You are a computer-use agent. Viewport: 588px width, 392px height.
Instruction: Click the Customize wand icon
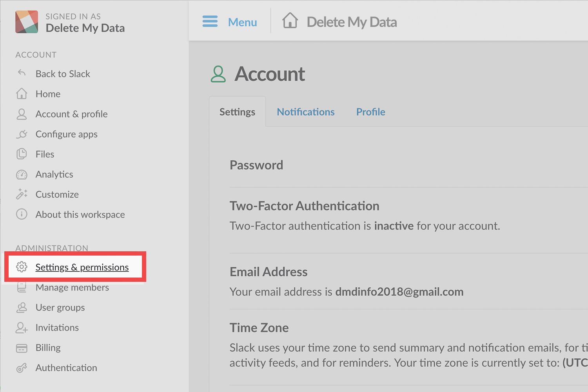click(22, 194)
